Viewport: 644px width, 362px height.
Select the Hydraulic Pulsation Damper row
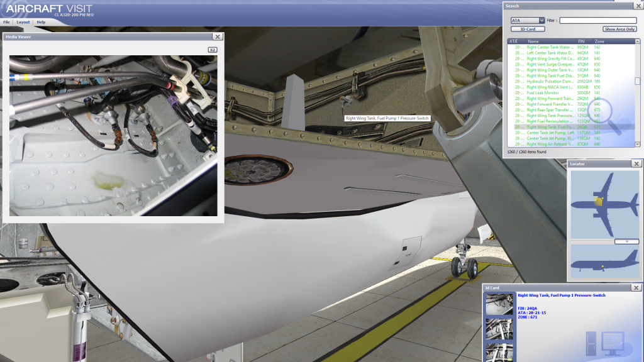[x=571, y=81]
